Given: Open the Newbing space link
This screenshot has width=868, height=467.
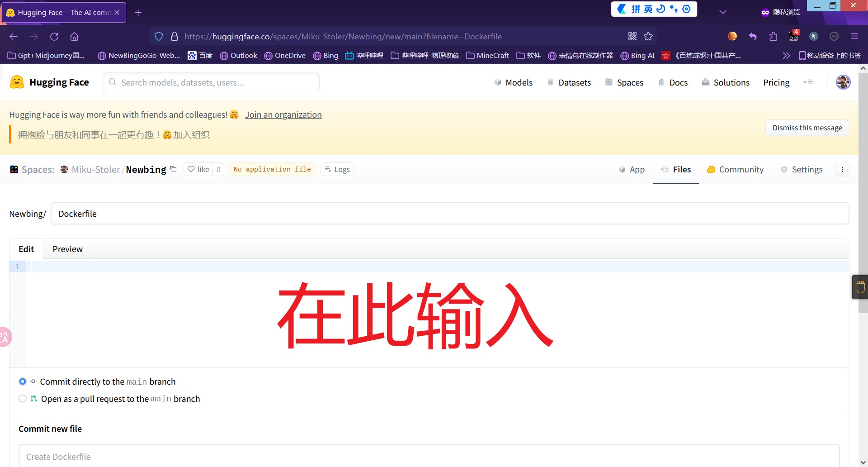Looking at the screenshot, I should click(x=146, y=170).
